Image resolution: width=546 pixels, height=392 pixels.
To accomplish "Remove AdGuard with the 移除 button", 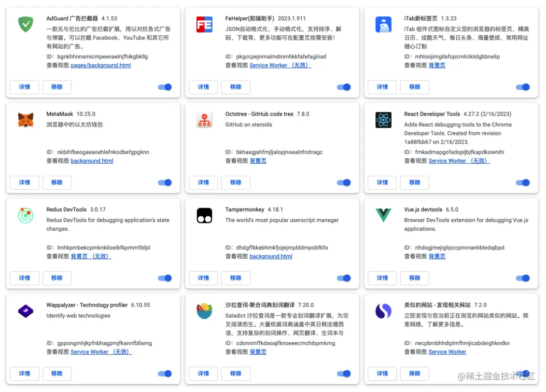I will point(57,87).
